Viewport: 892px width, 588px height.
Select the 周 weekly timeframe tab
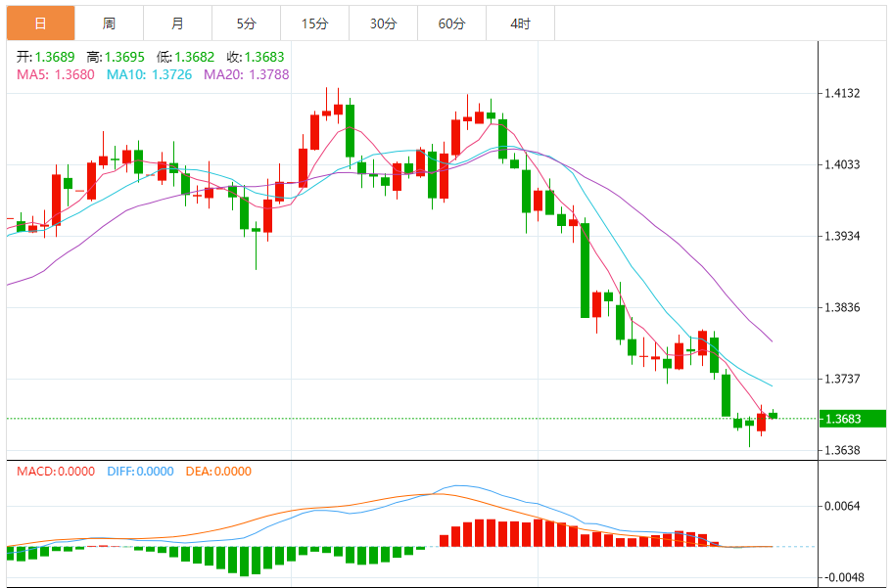coord(109,23)
